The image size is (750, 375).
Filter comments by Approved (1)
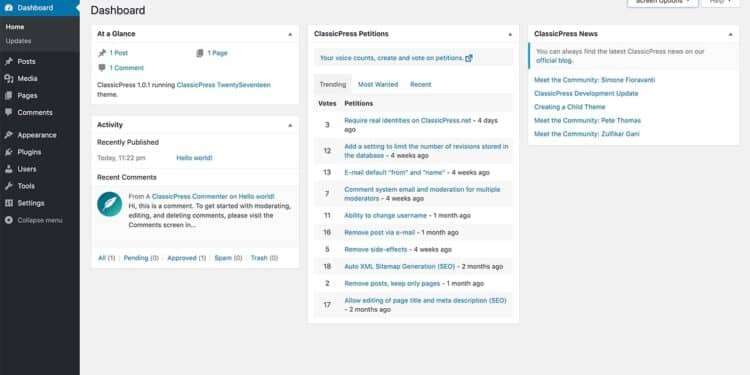tap(187, 258)
